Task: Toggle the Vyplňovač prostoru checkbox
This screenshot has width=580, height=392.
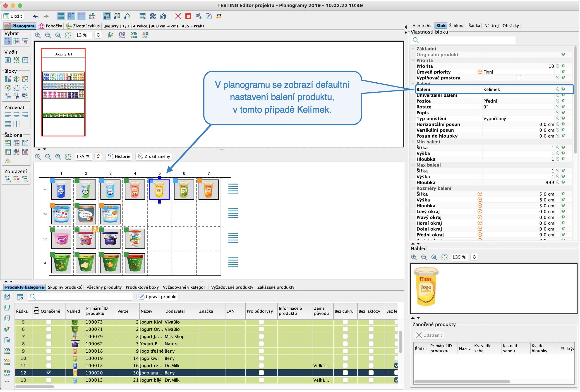Action: point(518,78)
